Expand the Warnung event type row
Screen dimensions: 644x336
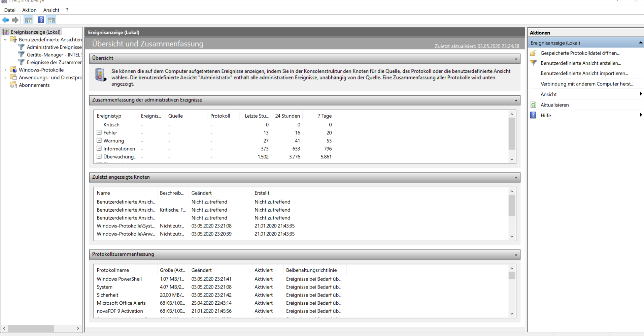[99, 140]
